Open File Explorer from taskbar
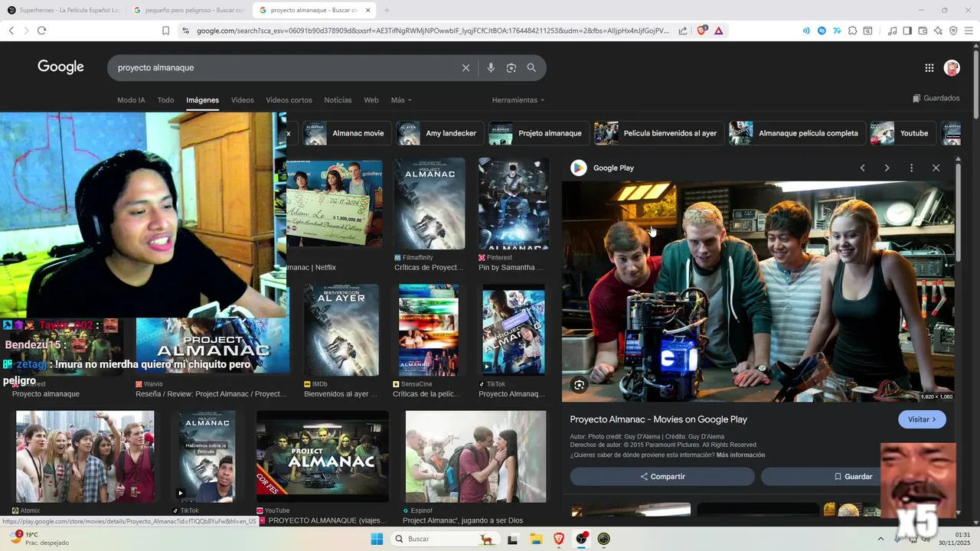980x551 pixels. (x=536, y=539)
